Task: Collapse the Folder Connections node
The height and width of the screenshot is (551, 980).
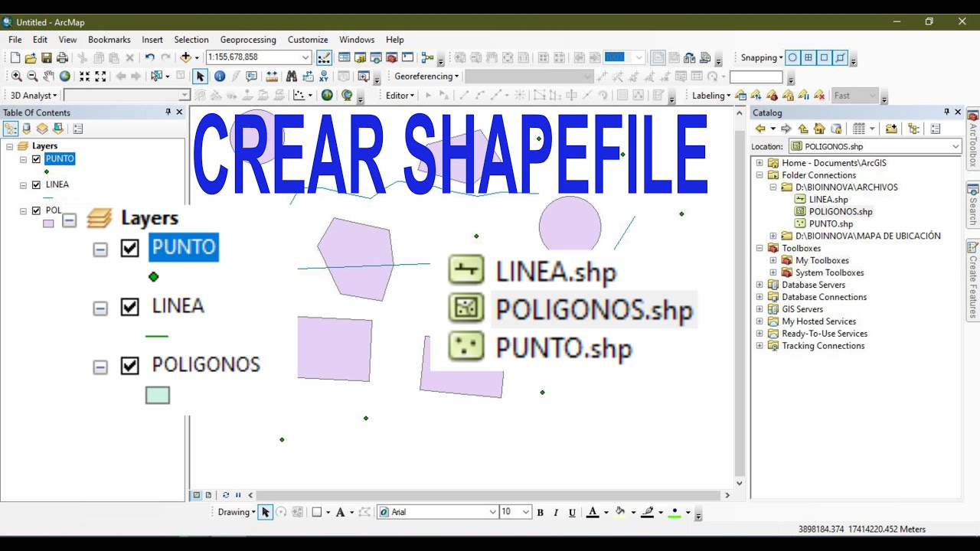Action: pyautogui.click(x=759, y=174)
